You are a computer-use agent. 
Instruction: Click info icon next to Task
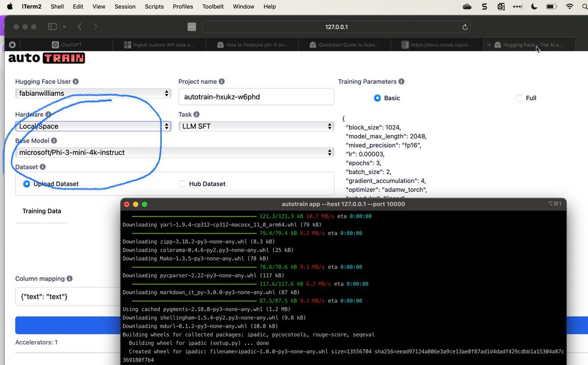click(x=196, y=114)
